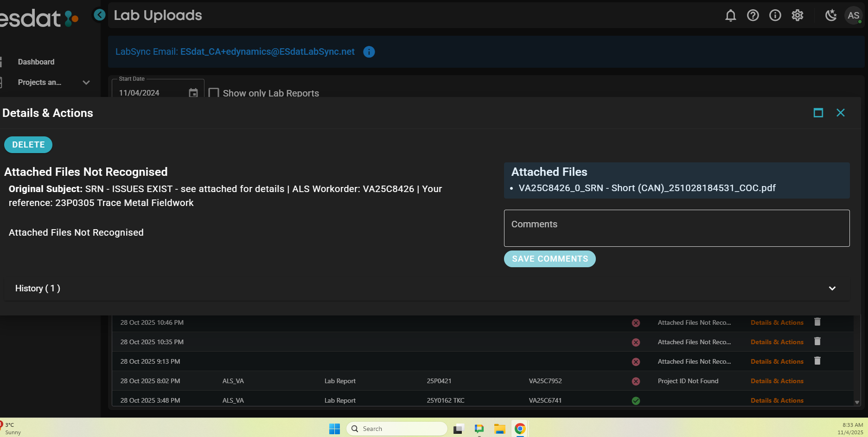Open Details & Actions for 10:35 PM row
The image size is (868, 437).
tap(777, 342)
